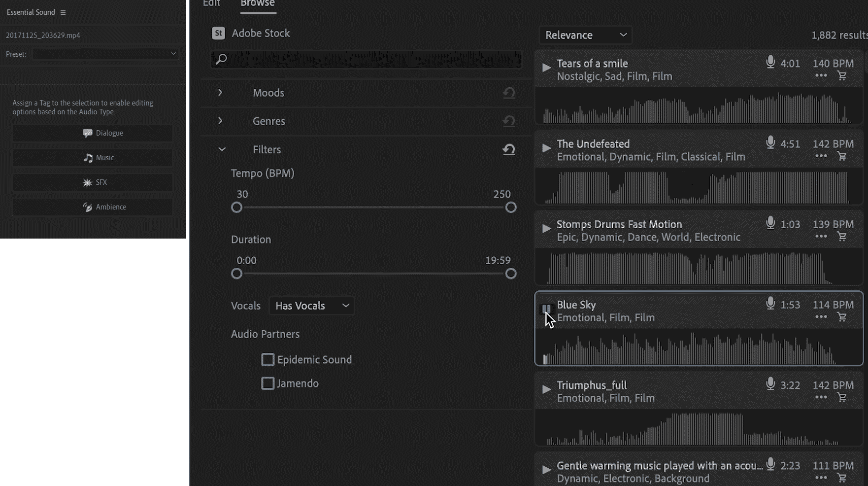This screenshot has height=486, width=868.
Task: Click the Tears of a smile waveform
Action: tap(699, 106)
